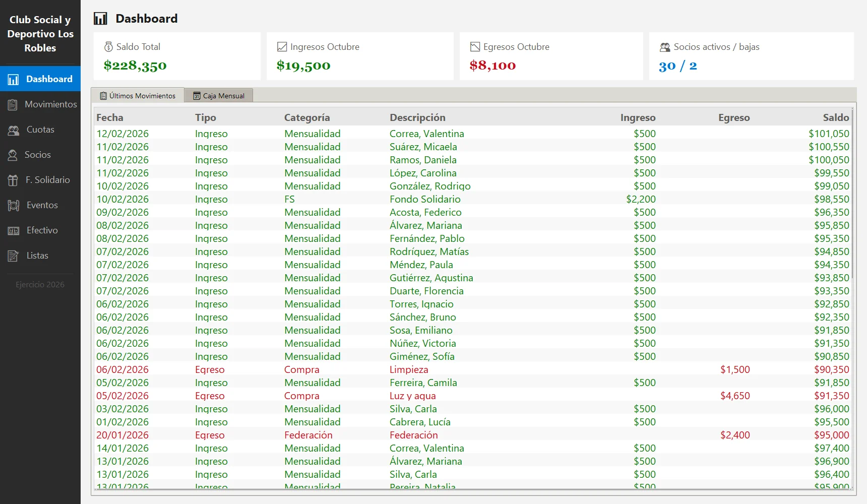This screenshot has width=867, height=504.
Task: Click the Club Social y Deportivo title
Action: click(x=40, y=34)
